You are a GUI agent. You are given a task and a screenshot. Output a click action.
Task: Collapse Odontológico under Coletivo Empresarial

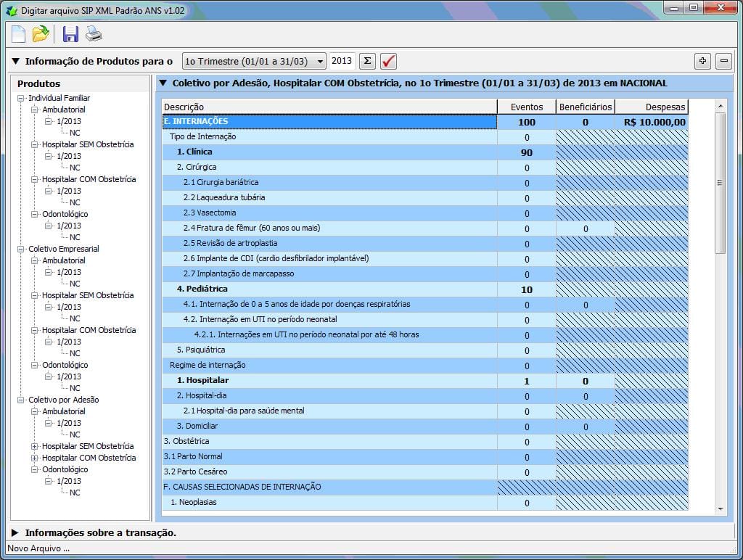coord(34,365)
